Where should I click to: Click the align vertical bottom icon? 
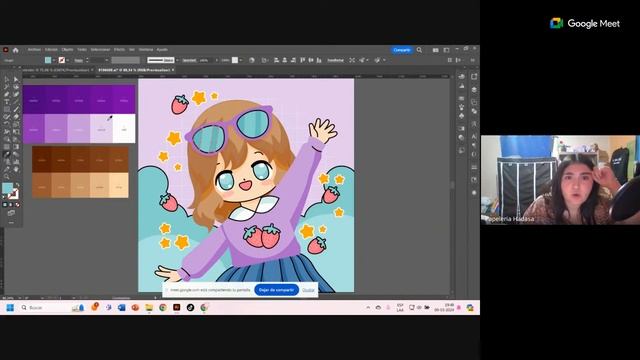(319, 60)
